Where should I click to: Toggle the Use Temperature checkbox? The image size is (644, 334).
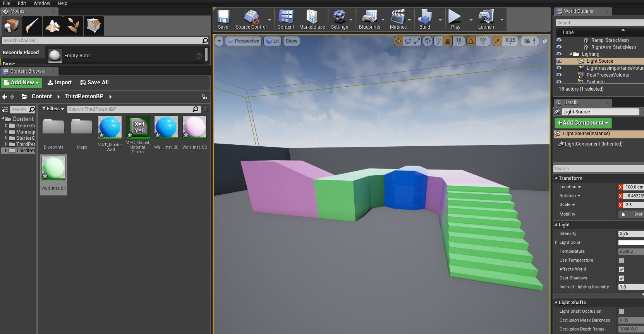[622, 260]
